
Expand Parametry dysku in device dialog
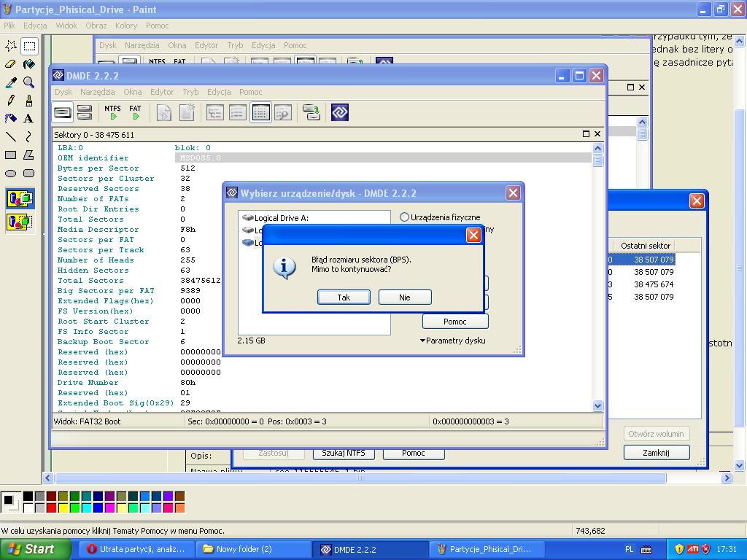pyautogui.click(x=452, y=341)
